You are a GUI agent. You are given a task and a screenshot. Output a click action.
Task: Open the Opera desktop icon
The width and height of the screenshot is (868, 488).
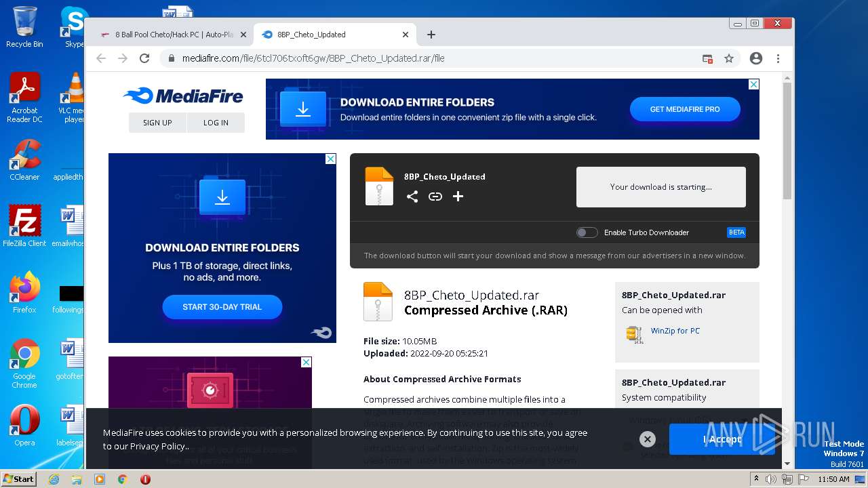point(24,426)
